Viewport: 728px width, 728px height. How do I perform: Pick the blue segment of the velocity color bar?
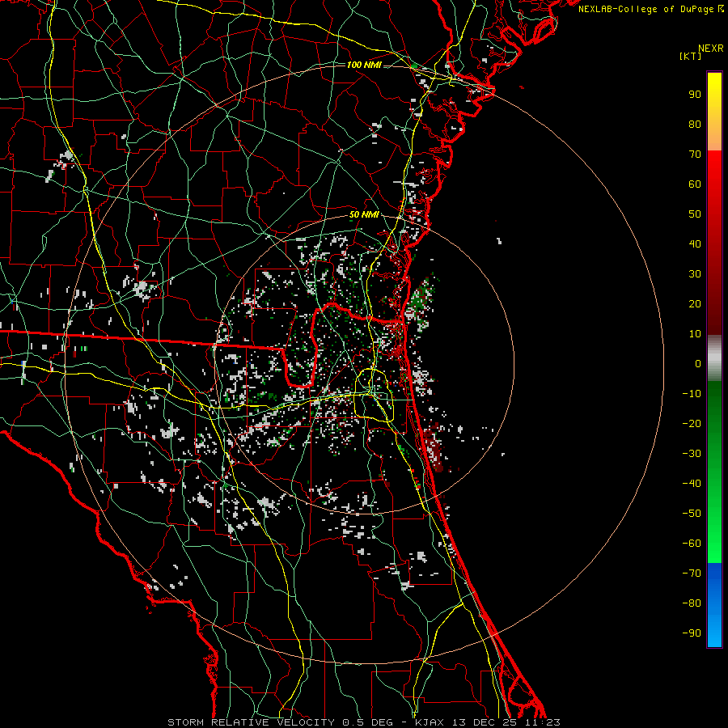click(714, 605)
